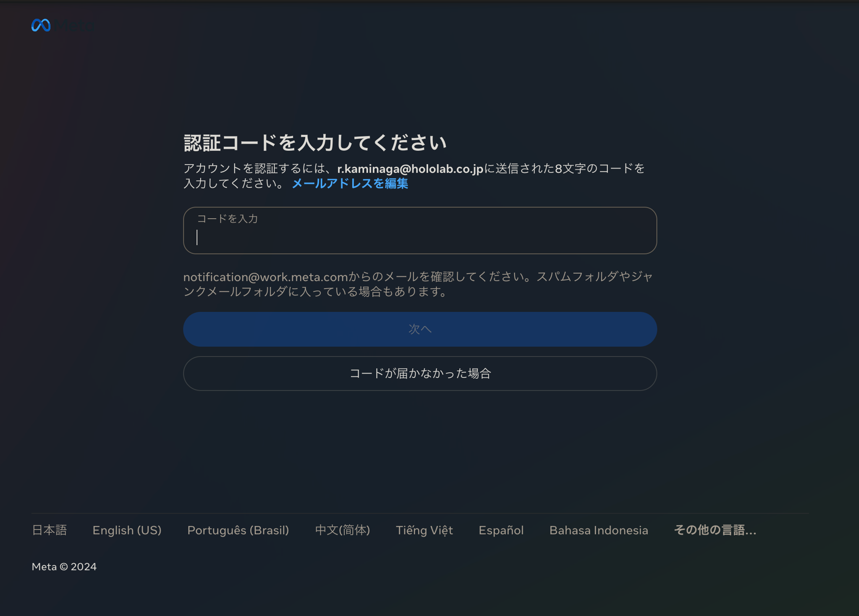Change language to Español
The image size is (859, 616).
point(501,530)
